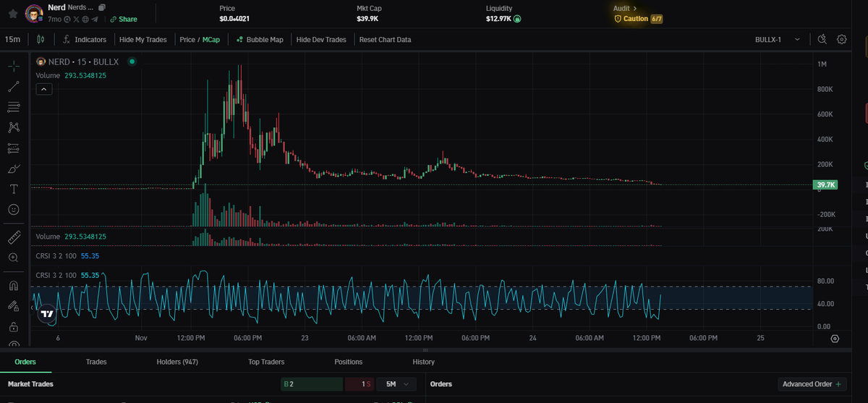Open the token's X (Twitter) link icon
868x403 pixels.
tap(76, 19)
